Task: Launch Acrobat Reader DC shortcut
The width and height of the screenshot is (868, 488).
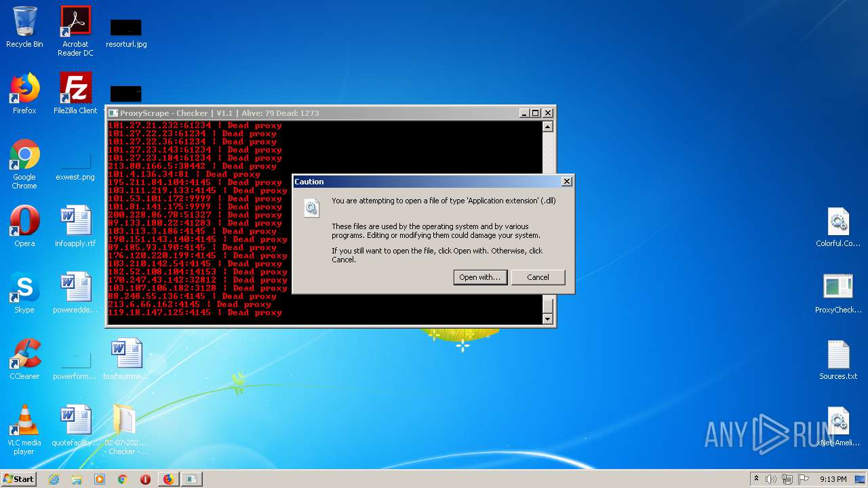Action: [x=75, y=31]
